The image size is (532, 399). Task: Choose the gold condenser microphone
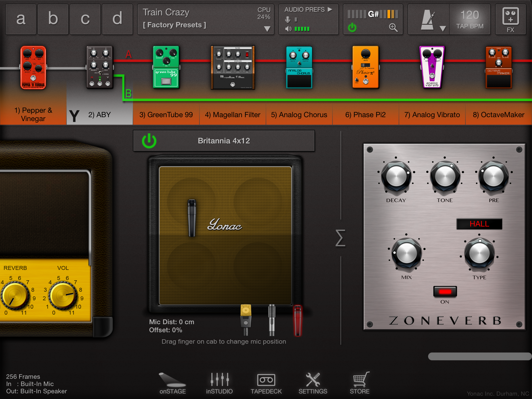coord(246,320)
